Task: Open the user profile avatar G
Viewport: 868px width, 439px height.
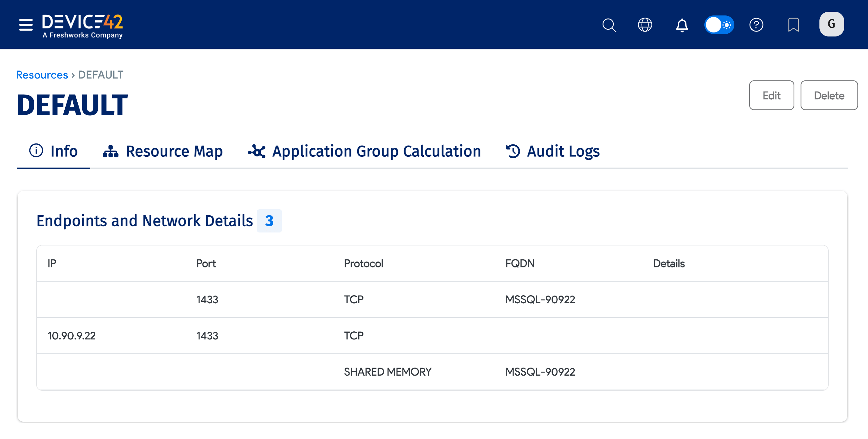Action: (831, 24)
